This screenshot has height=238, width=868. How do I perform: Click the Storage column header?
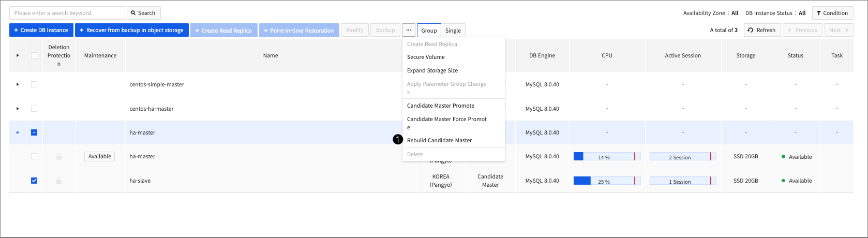pos(746,55)
